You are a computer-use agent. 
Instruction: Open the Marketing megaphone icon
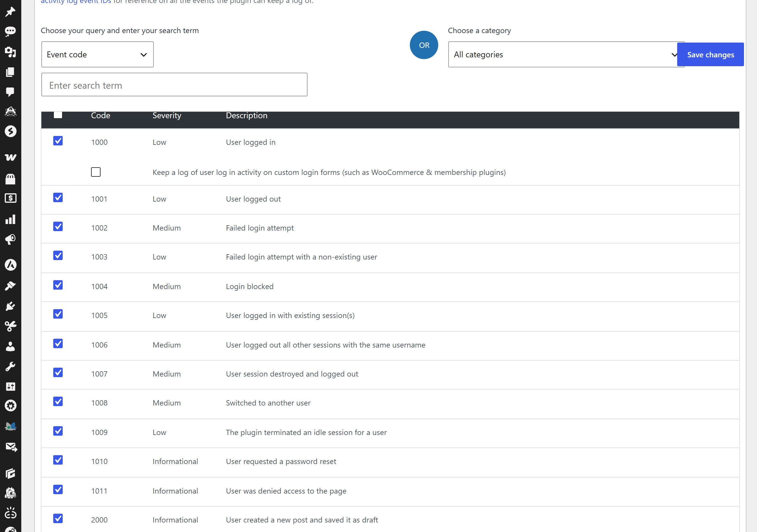(10, 239)
